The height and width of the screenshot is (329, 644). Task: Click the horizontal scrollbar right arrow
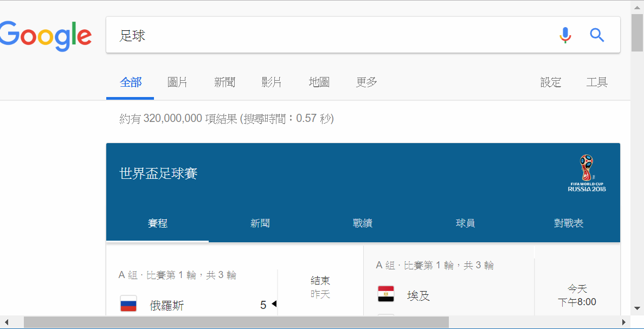[x=624, y=321]
